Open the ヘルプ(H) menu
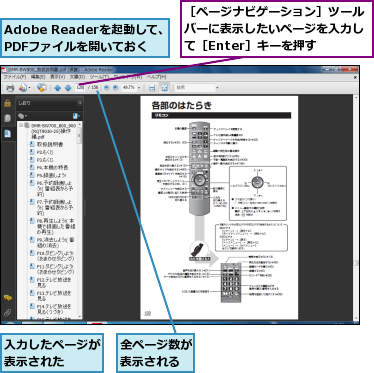 (157, 77)
